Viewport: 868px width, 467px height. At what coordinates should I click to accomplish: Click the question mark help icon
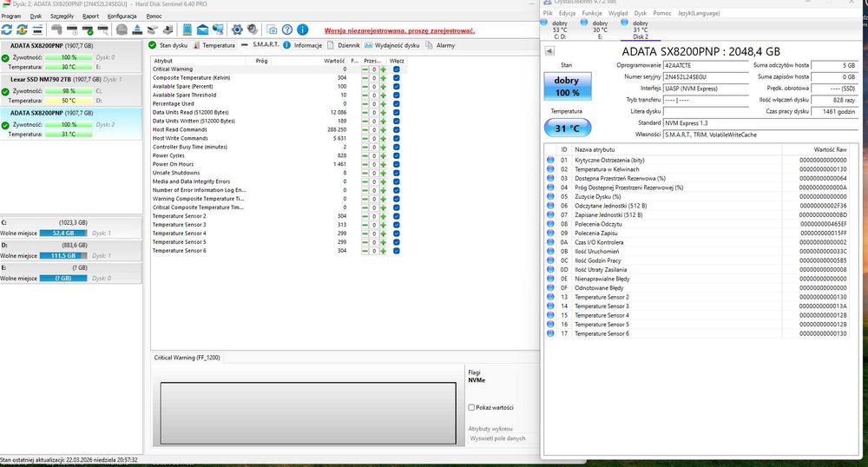(286, 30)
